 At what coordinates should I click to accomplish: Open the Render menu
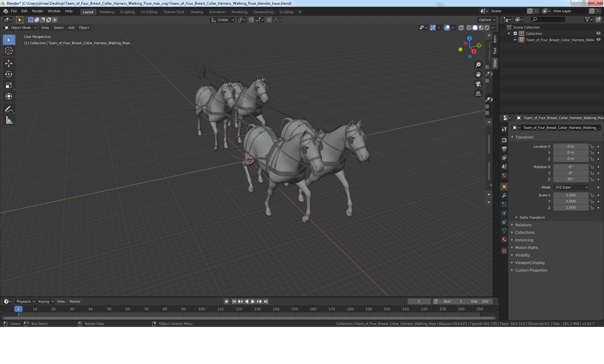coord(37,11)
